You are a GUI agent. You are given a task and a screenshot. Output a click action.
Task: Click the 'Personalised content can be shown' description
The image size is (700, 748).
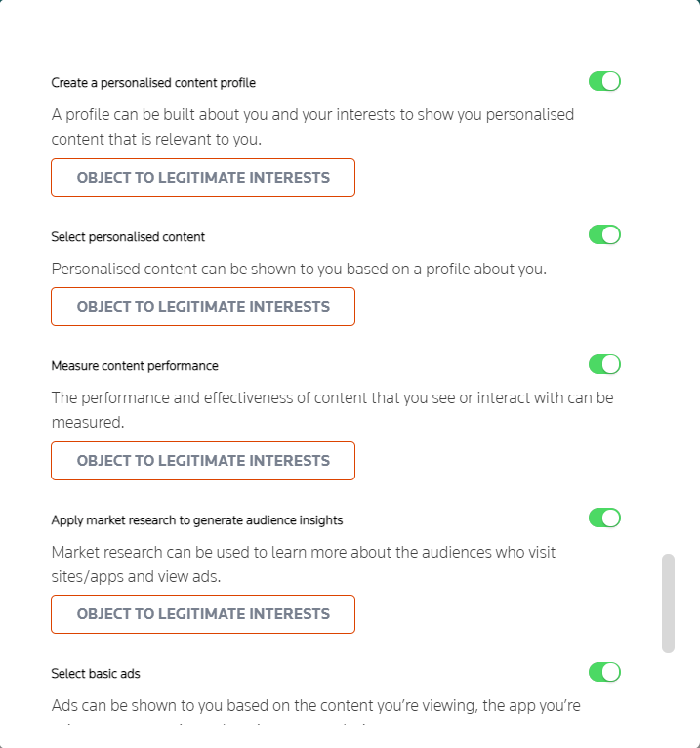click(x=299, y=270)
